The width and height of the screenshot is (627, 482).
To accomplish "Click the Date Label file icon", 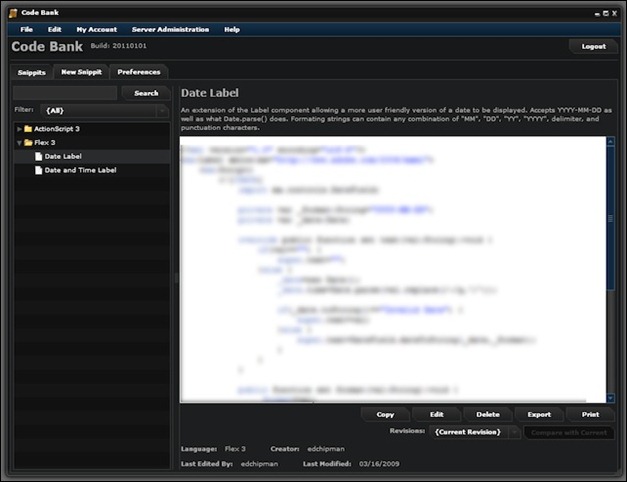I will 39,157.
